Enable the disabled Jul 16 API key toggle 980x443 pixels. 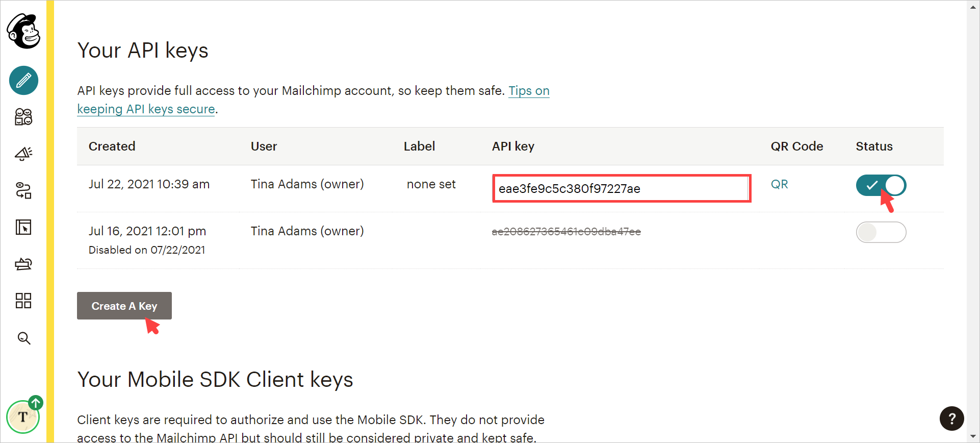(881, 232)
